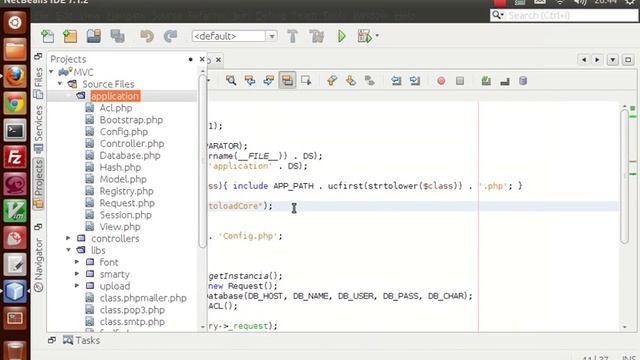Screen dimensions: 640x360
Task: Collapse the MVC project node
Action: point(51,72)
